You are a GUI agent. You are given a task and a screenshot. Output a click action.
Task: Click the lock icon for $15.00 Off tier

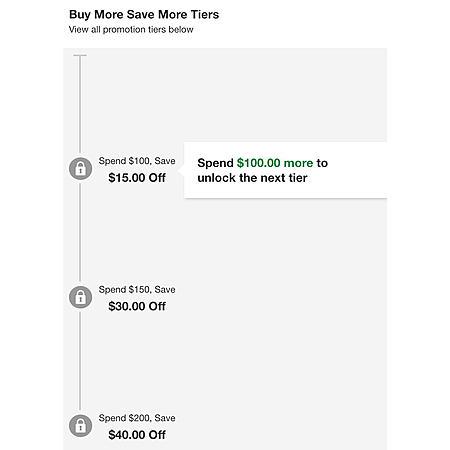(x=80, y=169)
